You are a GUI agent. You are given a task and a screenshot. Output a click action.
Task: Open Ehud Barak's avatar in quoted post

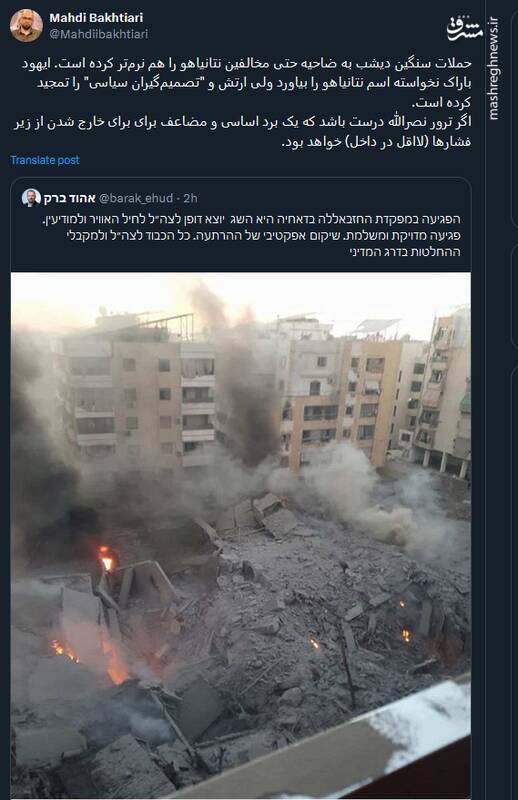(31, 198)
